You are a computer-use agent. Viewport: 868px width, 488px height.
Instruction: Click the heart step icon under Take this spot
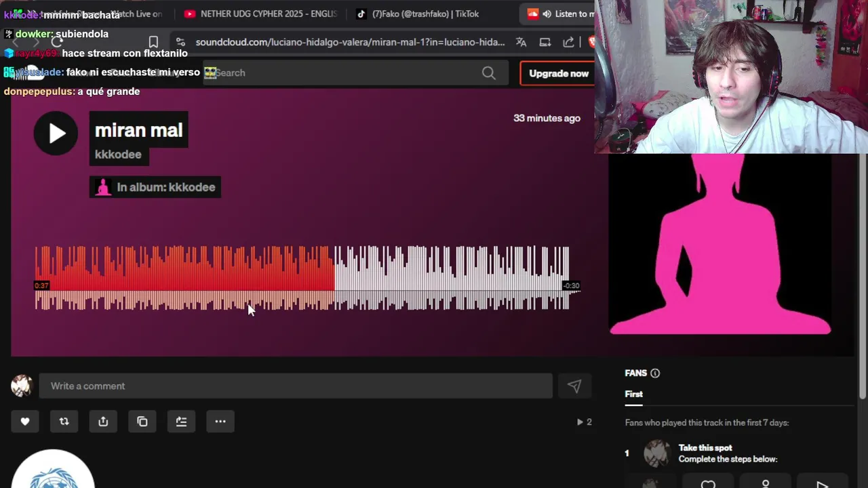click(708, 484)
